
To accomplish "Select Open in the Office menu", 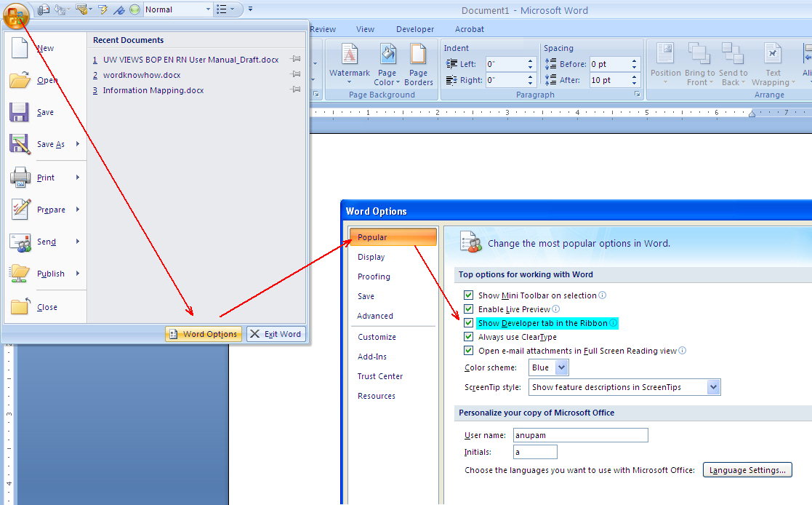I will click(x=46, y=80).
